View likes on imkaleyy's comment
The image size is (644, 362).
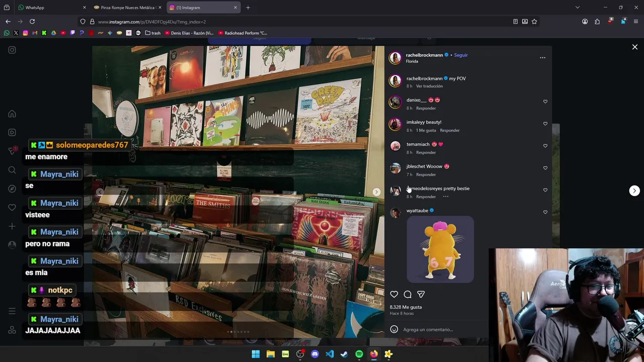426,130
